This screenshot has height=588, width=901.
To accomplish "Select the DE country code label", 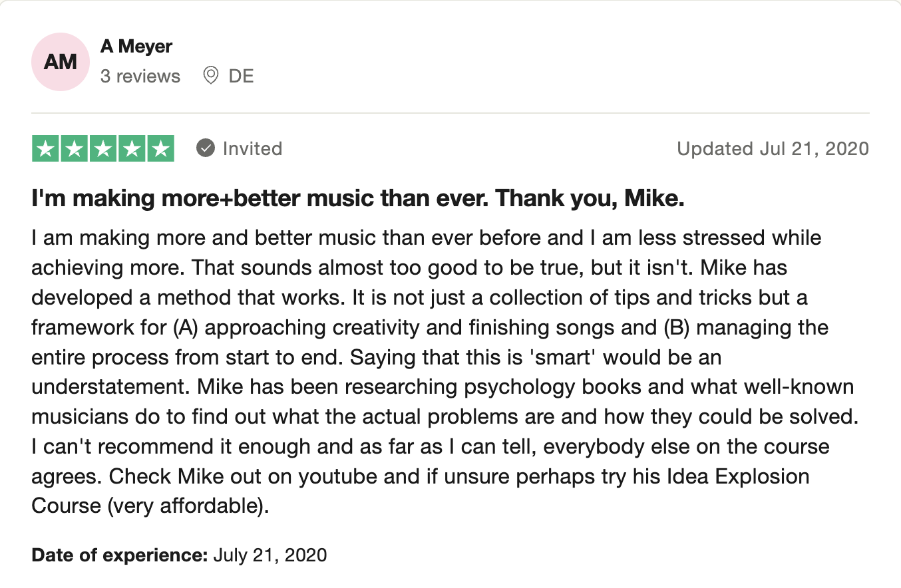I will click(241, 76).
